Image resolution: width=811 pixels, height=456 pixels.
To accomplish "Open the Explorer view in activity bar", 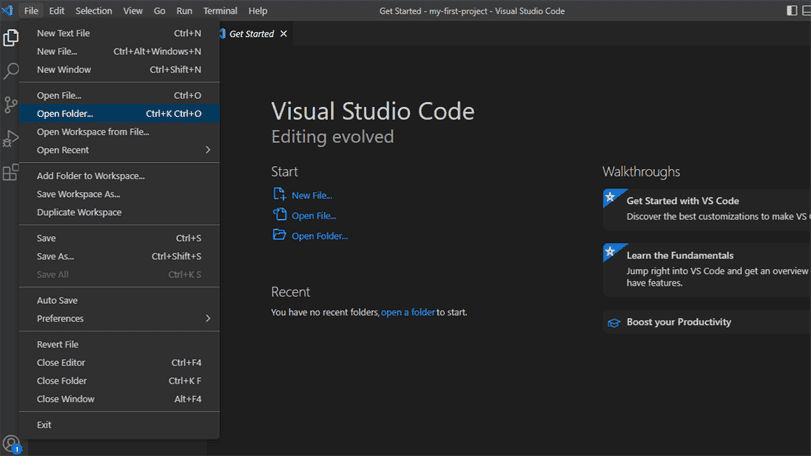I will pyautogui.click(x=10, y=38).
